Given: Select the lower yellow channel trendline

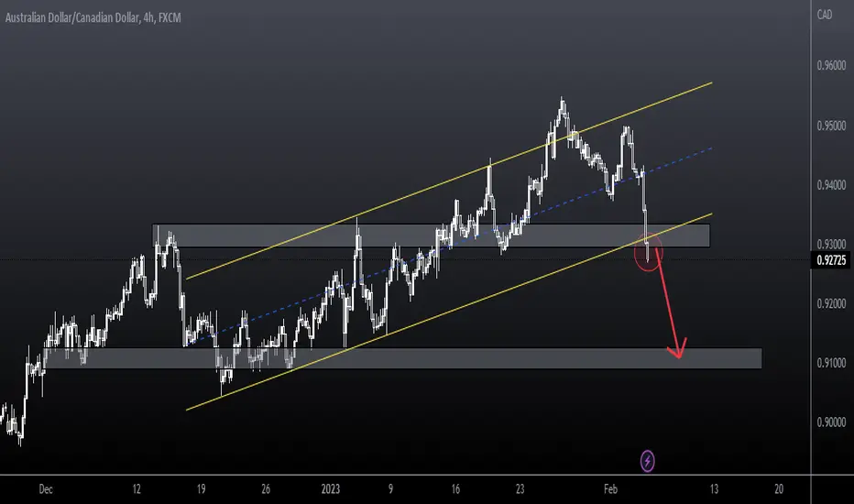Looking at the screenshot, I should 449,312.
